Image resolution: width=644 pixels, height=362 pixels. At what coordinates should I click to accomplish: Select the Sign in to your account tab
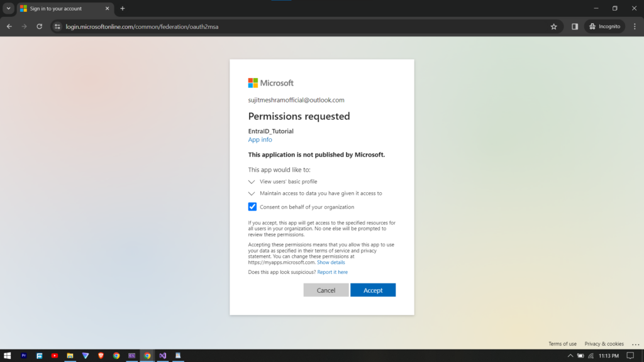(x=60, y=9)
